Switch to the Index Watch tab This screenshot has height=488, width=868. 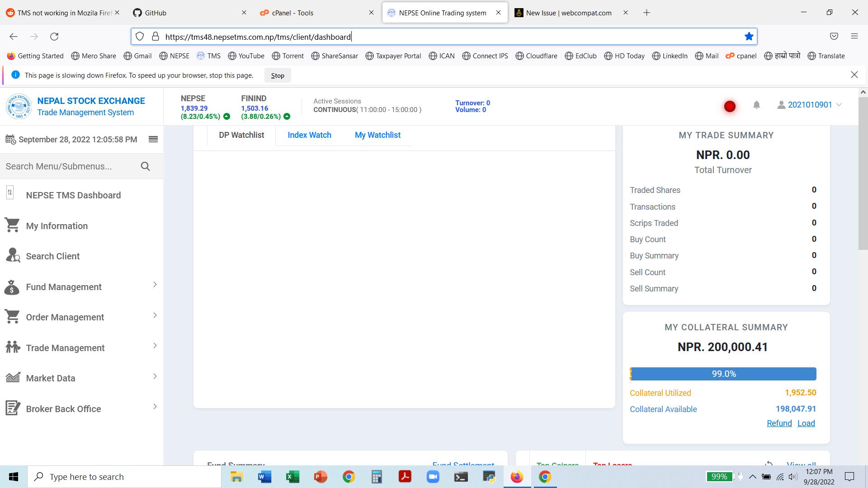point(309,135)
